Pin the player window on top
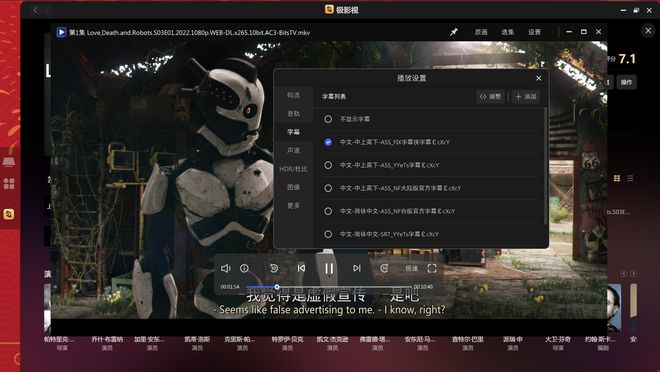 [x=454, y=32]
